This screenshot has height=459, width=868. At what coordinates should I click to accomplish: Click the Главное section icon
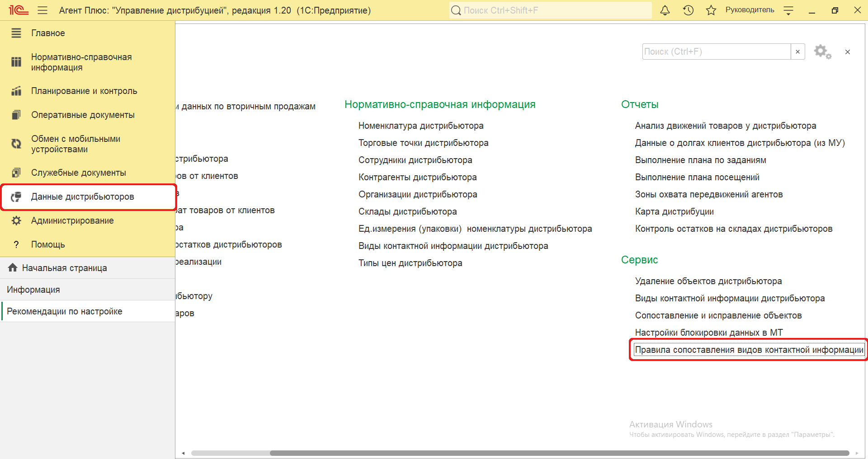[x=16, y=33]
